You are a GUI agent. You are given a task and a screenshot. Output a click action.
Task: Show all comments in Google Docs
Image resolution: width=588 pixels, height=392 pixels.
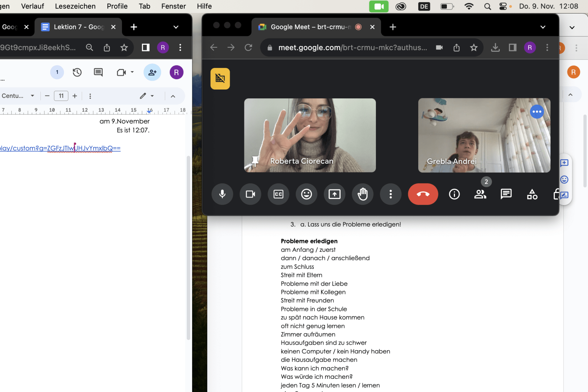98,72
